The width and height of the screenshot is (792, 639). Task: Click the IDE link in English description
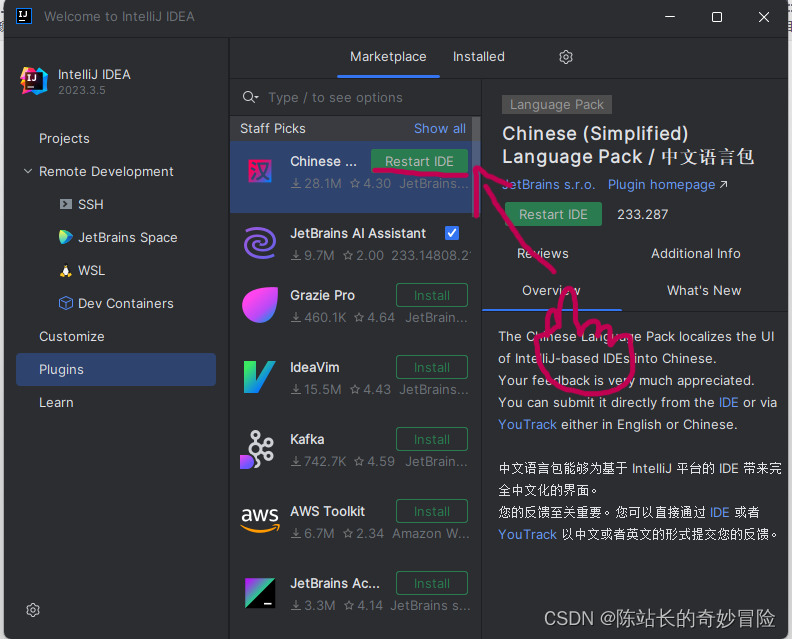[728, 403]
